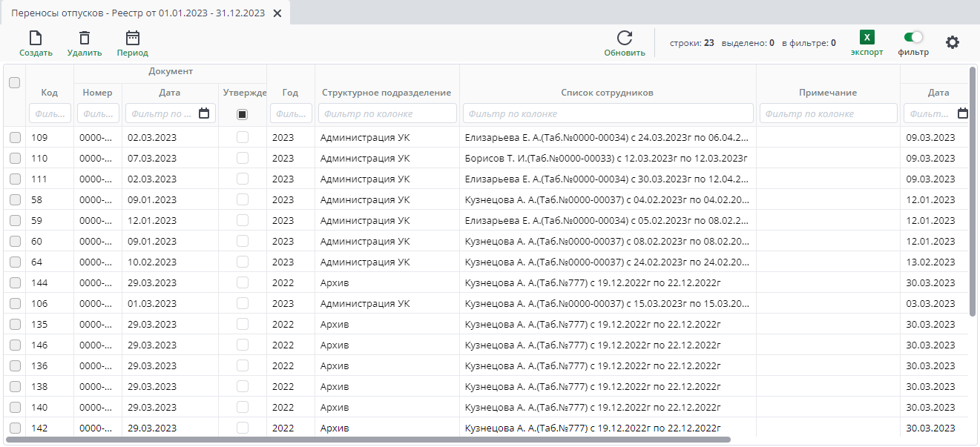
Task: Click the Удалить trash icon
Action: (85, 38)
